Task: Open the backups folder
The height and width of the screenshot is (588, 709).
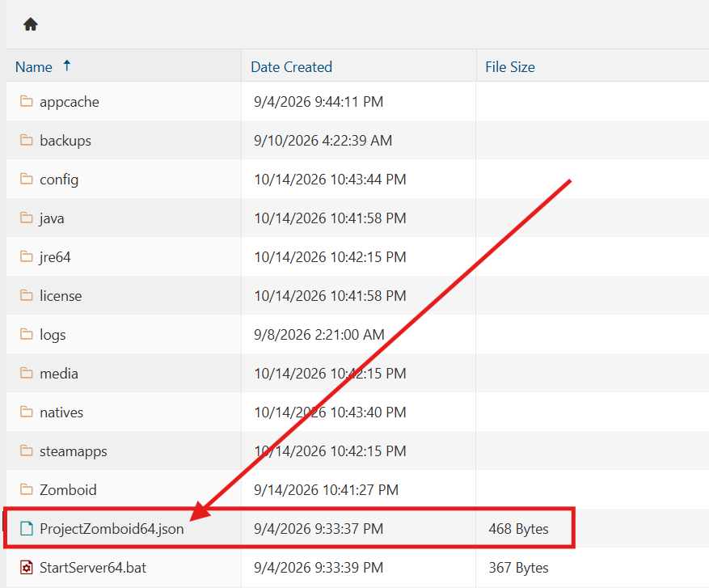Action: pos(65,141)
